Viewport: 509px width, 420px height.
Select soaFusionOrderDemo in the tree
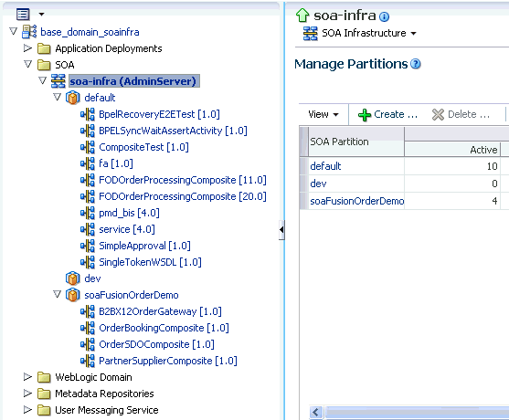(x=132, y=295)
